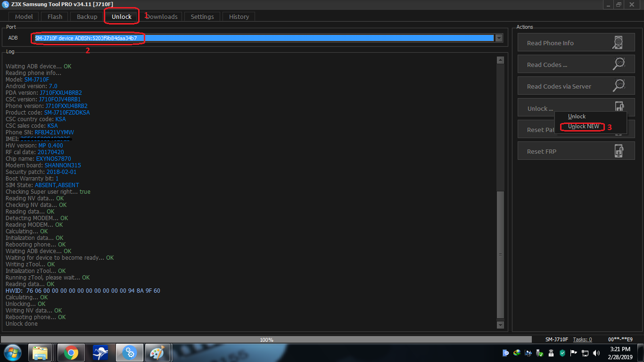Click the 'Security patch: 2018-02-01' log line
Screen dimensions: 644x362
(x=41, y=172)
